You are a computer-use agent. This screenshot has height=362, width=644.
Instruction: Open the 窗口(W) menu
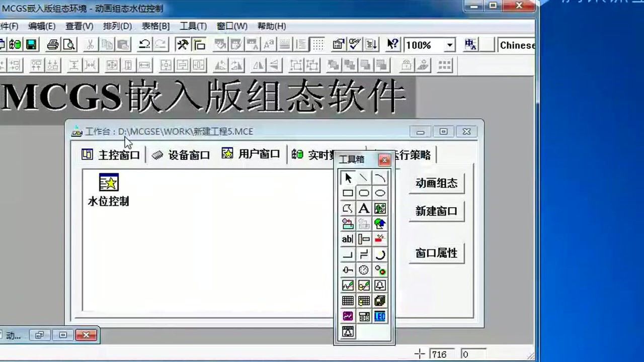(232, 26)
